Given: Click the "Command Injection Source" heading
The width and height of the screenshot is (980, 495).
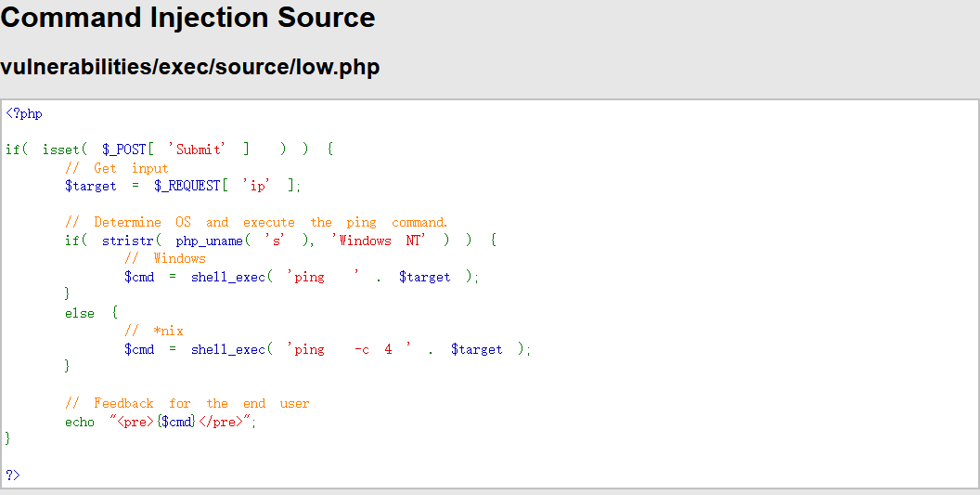Looking at the screenshot, I should [x=188, y=18].
